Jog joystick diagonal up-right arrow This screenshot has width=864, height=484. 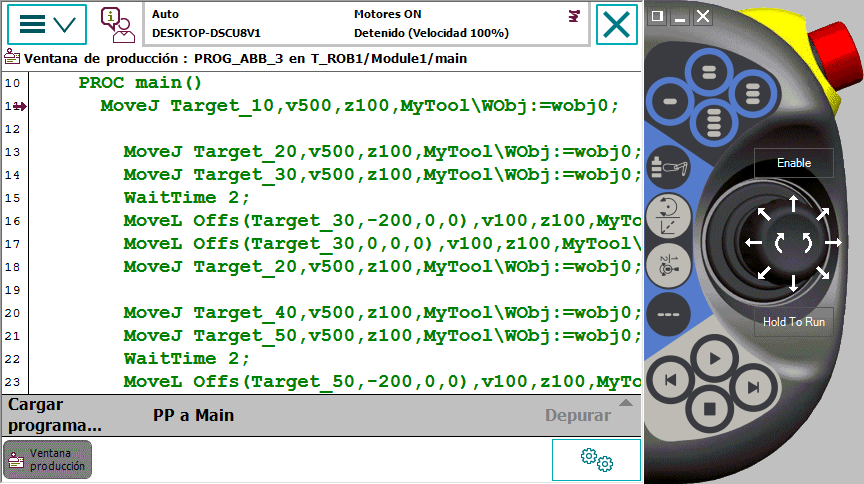click(x=823, y=213)
